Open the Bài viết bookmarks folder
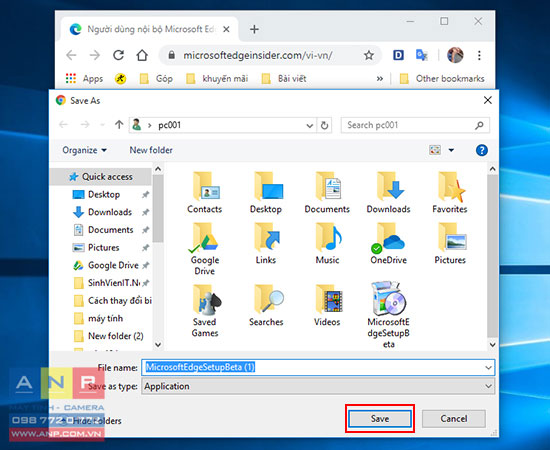Viewport: 550px width, 450px height. (284, 79)
